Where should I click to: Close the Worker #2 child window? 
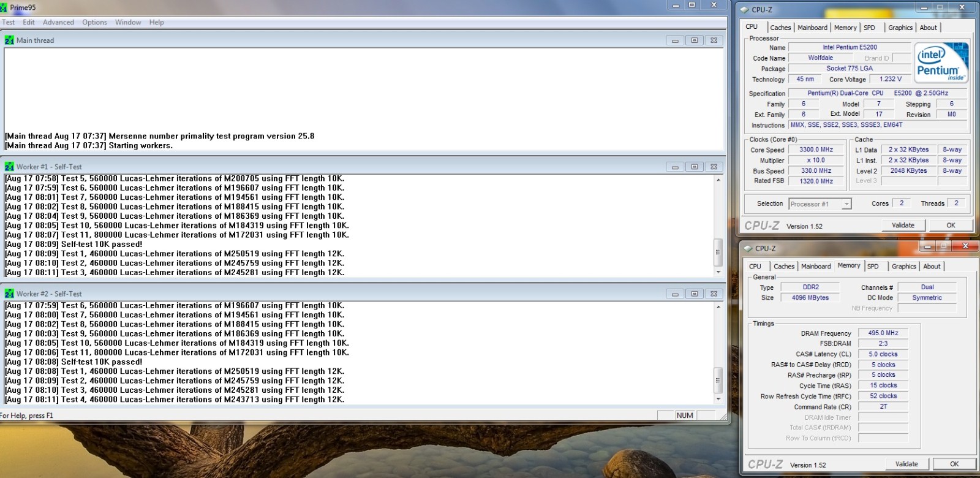coord(714,294)
